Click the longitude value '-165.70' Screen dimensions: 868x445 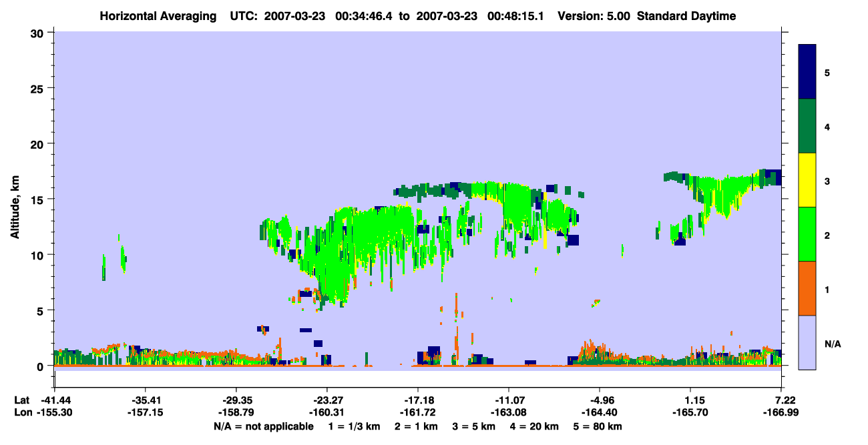coord(690,413)
